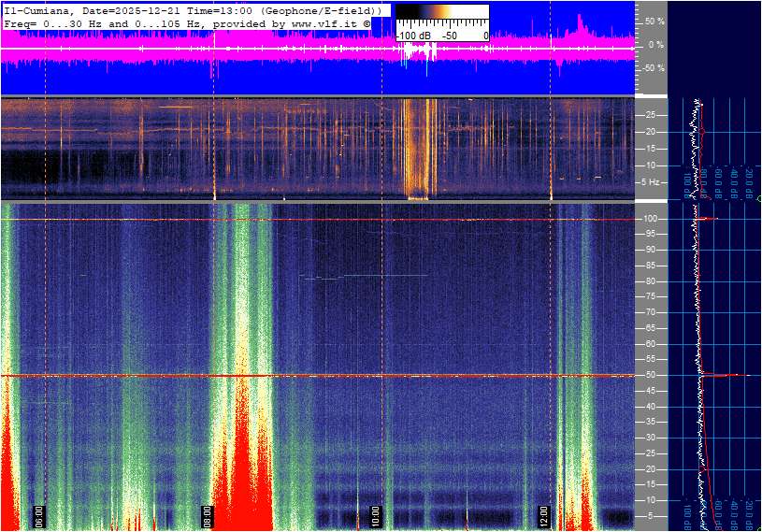Click the 75 Hz tick on frequency axis
Screen dimensions: 762x532
pos(650,296)
